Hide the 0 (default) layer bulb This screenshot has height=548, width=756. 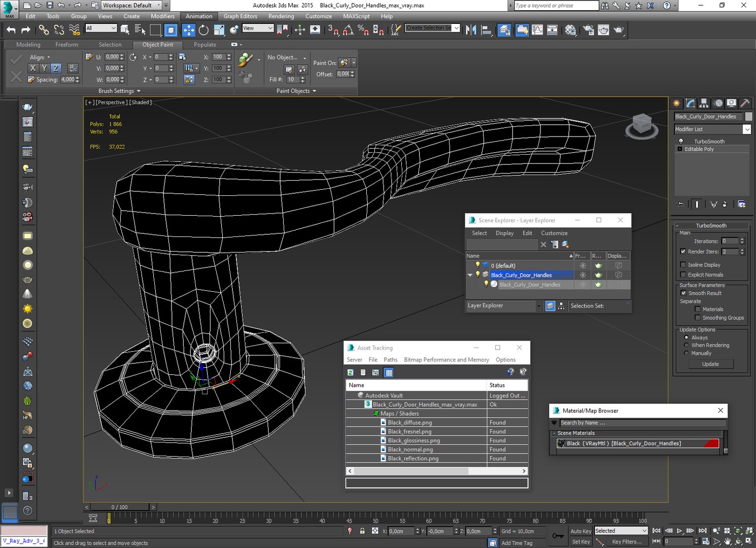[477, 265]
